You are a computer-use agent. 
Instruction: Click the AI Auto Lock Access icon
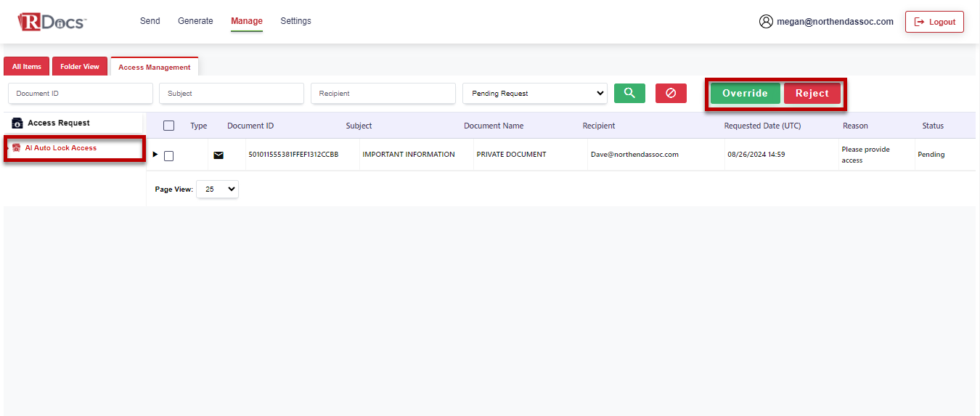17,148
